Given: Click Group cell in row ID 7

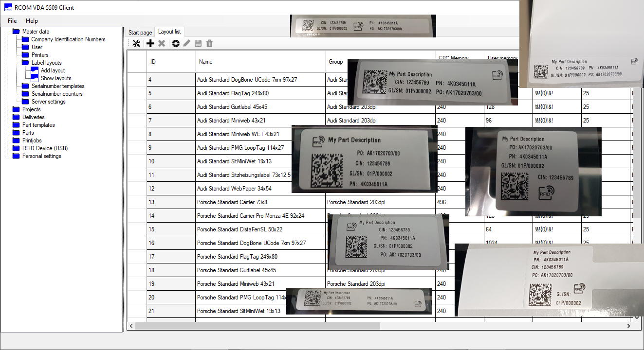Looking at the screenshot, I should pos(381,120).
